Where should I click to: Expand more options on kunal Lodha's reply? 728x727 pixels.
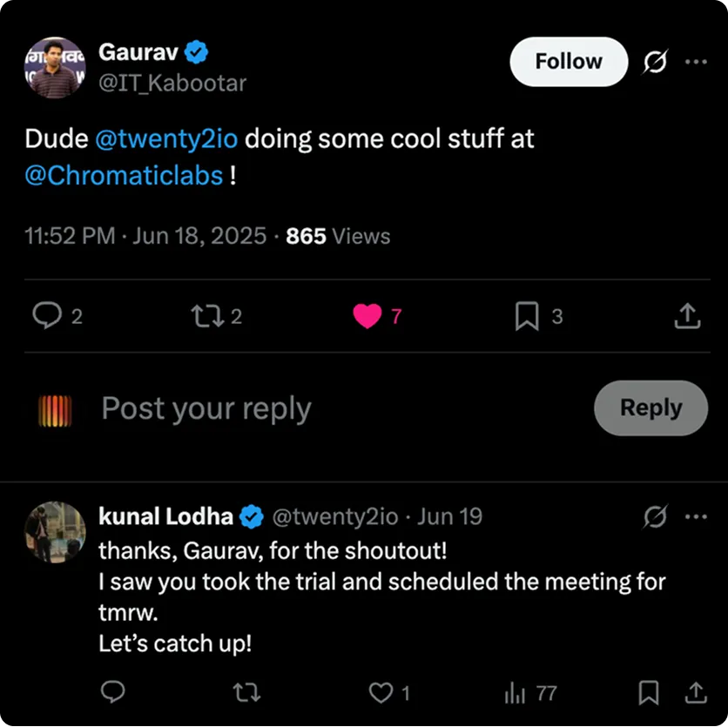tap(696, 516)
